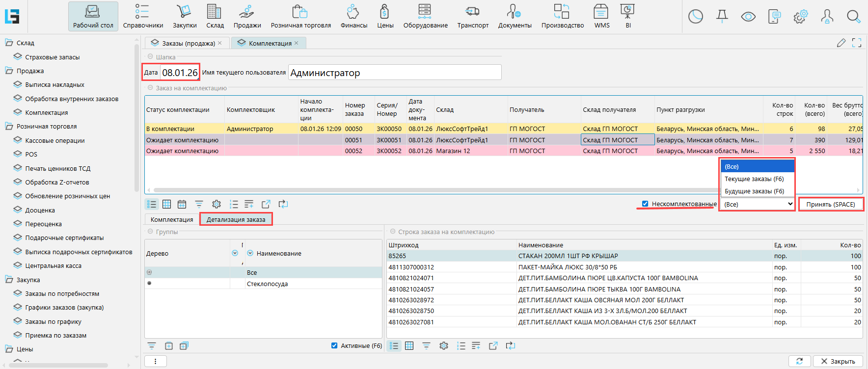Collapse the Шапка section
The width and height of the screenshot is (868, 369).
click(x=150, y=57)
